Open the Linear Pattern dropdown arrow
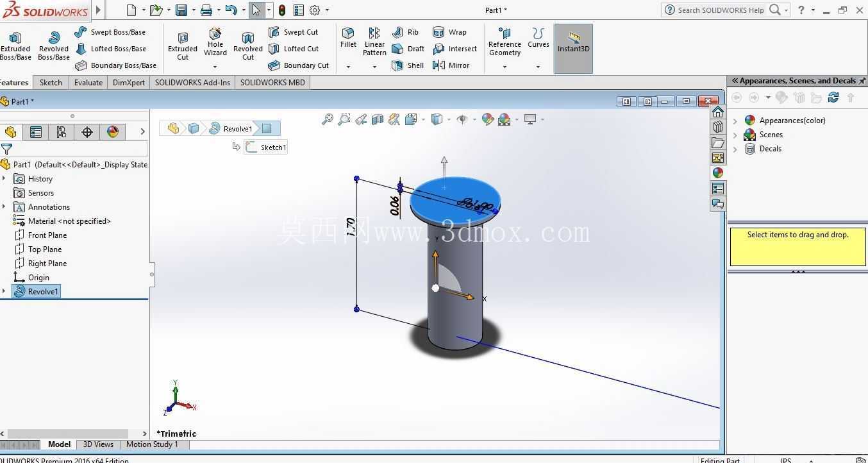This screenshot has width=868, height=463. (374, 67)
